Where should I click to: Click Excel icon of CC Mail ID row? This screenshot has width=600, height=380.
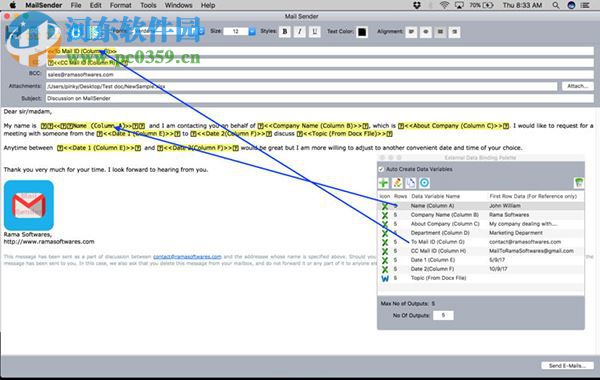pos(385,251)
